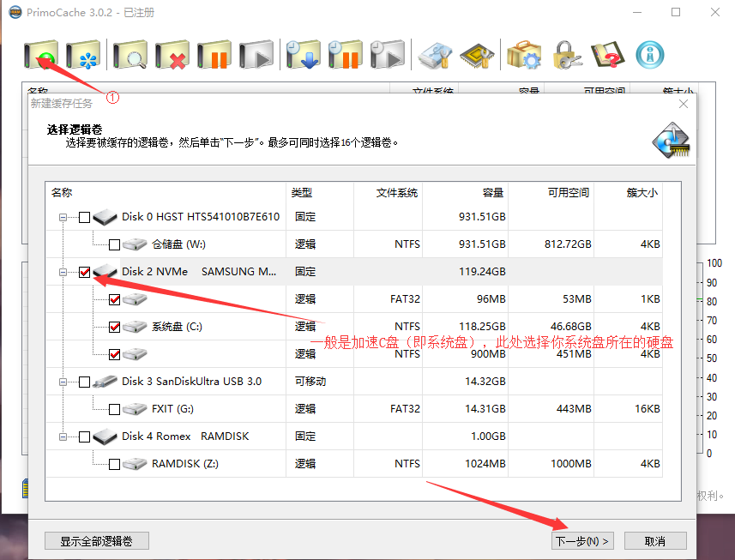Select the Disk 2 NVMe SAMSUNG row label
The image size is (735, 560).
pos(199,272)
